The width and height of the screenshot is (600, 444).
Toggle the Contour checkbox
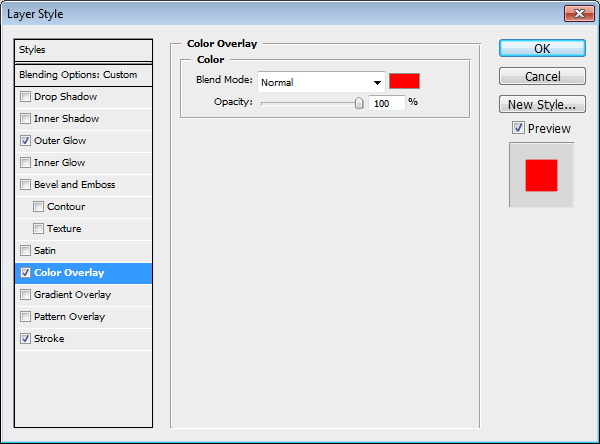click(38, 207)
